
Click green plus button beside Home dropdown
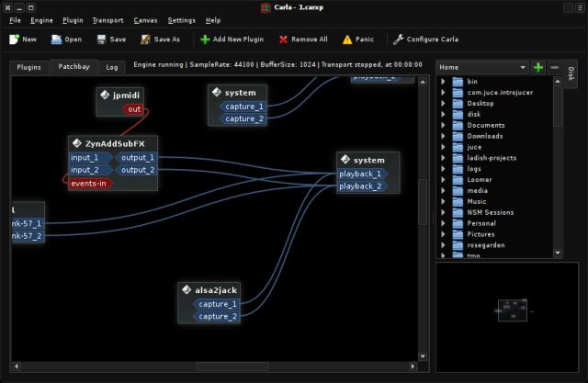point(538,67)
